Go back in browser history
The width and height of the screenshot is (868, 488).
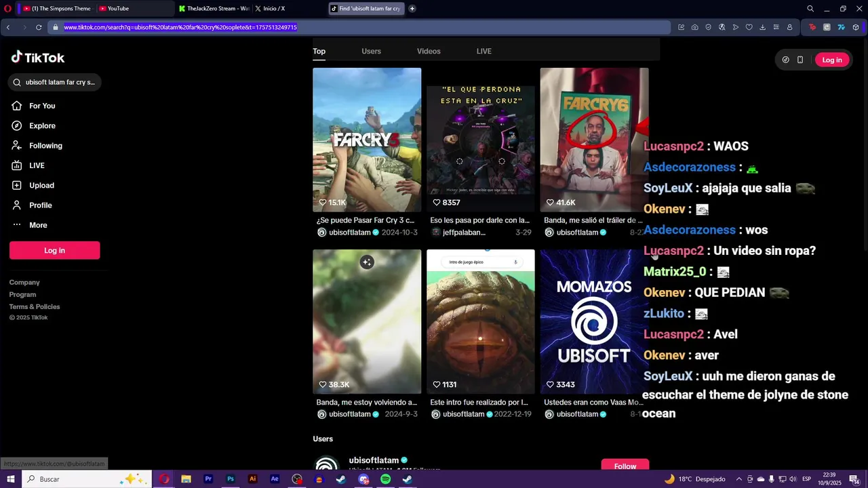pos(8,27)
